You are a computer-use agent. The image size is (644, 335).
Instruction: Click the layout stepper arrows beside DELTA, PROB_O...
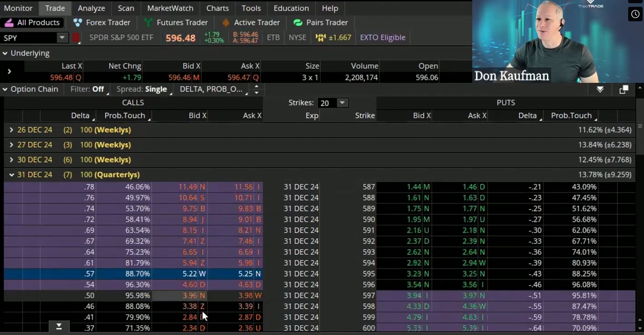[256, 89]
